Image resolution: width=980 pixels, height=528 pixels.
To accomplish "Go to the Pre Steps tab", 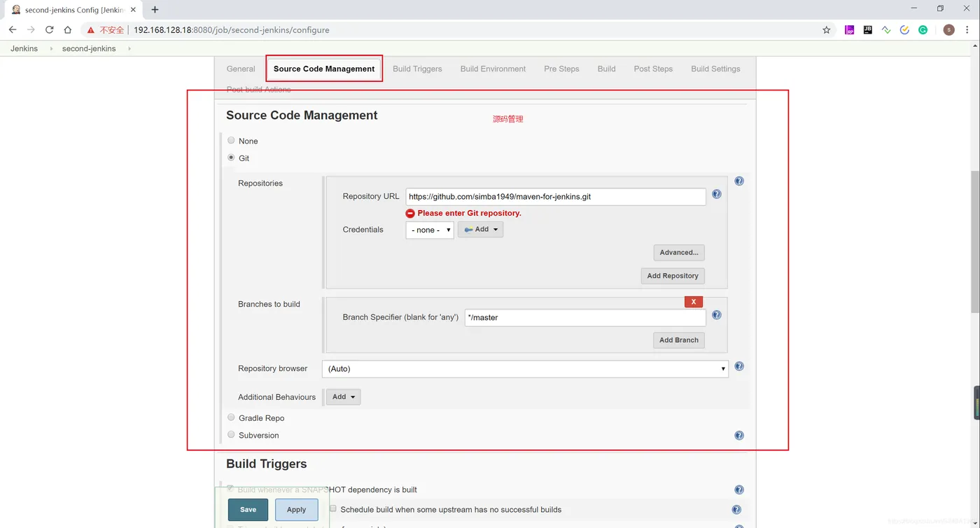I will click(x=561, y=69).
